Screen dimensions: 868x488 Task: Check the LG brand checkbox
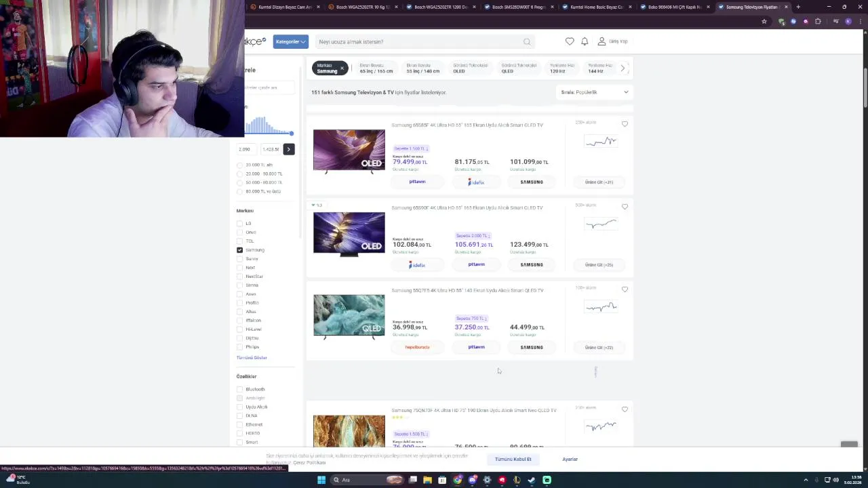[x=239, y=224]
